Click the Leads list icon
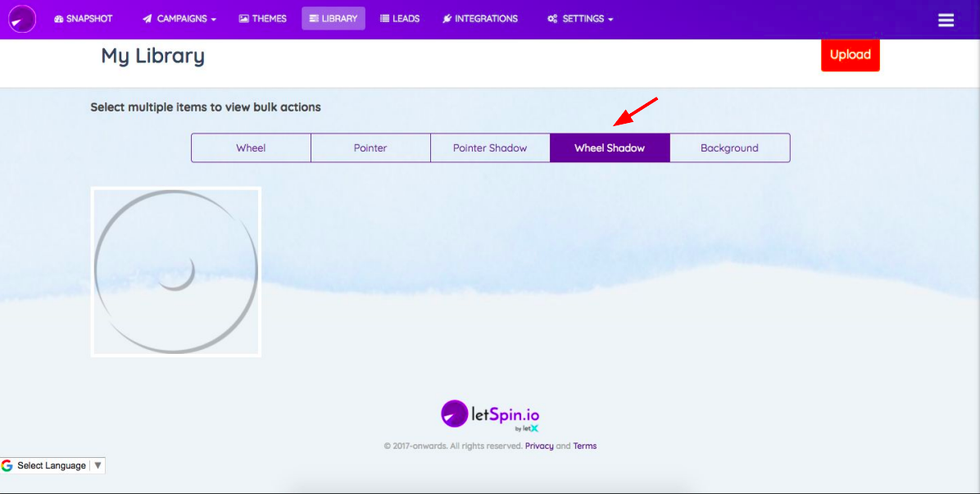Image resolution: width=980 pixels, height=494 pixels. click(385, 19)
